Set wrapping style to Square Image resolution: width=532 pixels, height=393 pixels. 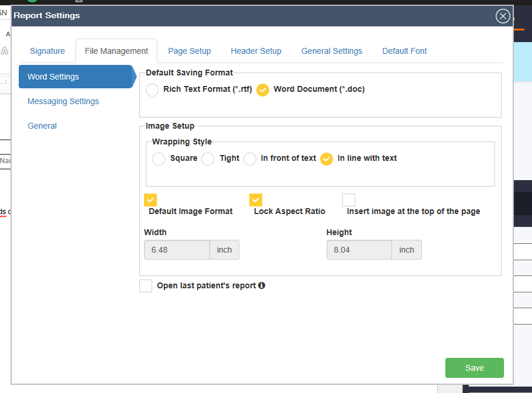(159, 159)
